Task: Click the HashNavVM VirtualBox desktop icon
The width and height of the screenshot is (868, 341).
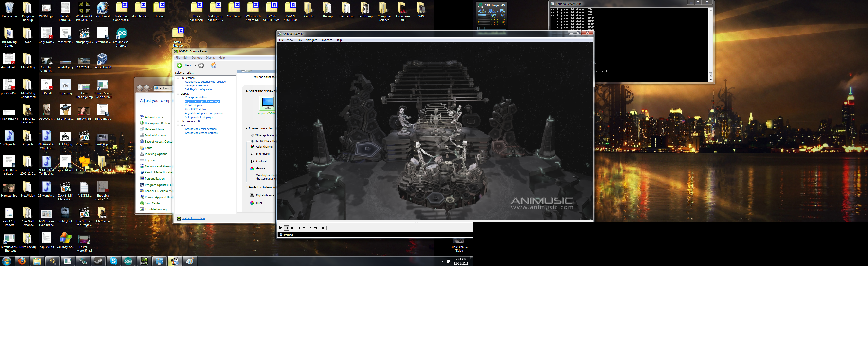Action: 103,61
